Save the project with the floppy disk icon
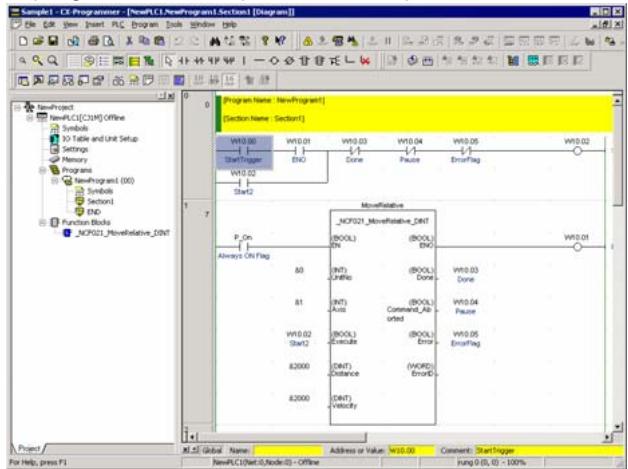This screenshot has width=628, height=469. pos(53,41)
